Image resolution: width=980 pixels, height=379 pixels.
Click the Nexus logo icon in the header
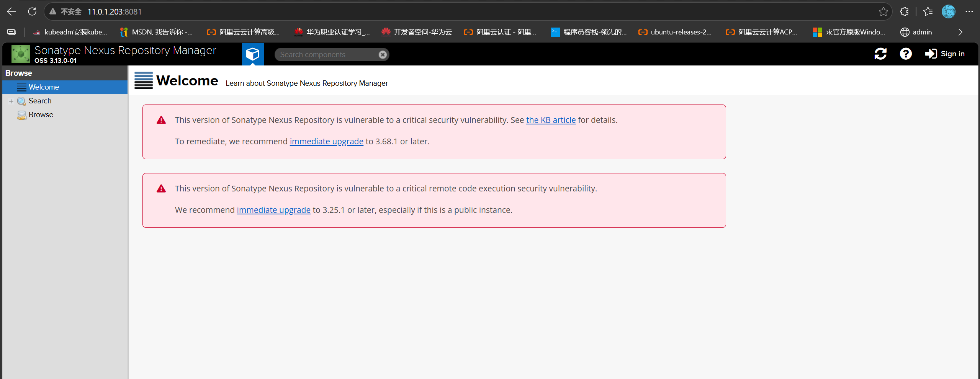pos(21,54)
